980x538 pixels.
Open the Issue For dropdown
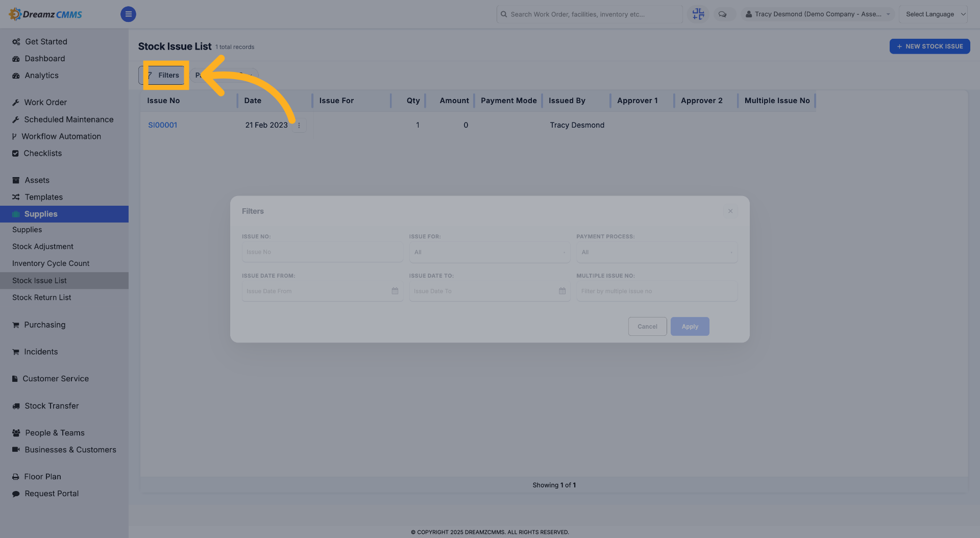pyautogui.click(x=489, y=252)
